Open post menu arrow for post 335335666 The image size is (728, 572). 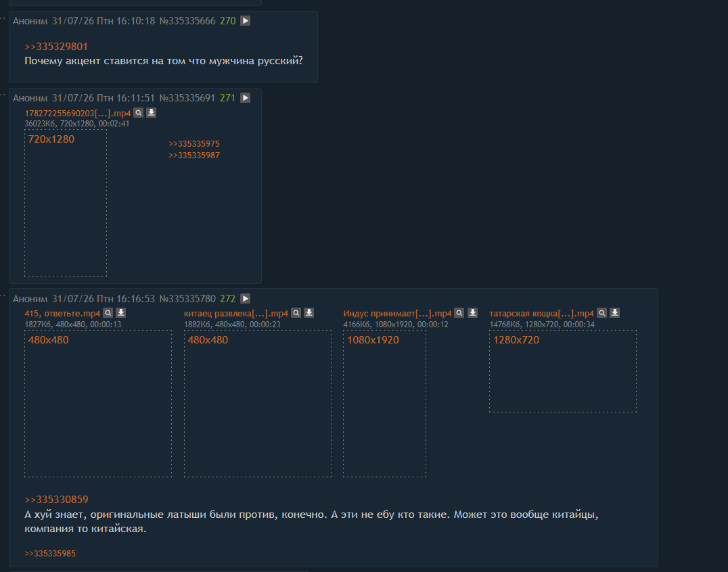tap(245, 21)
